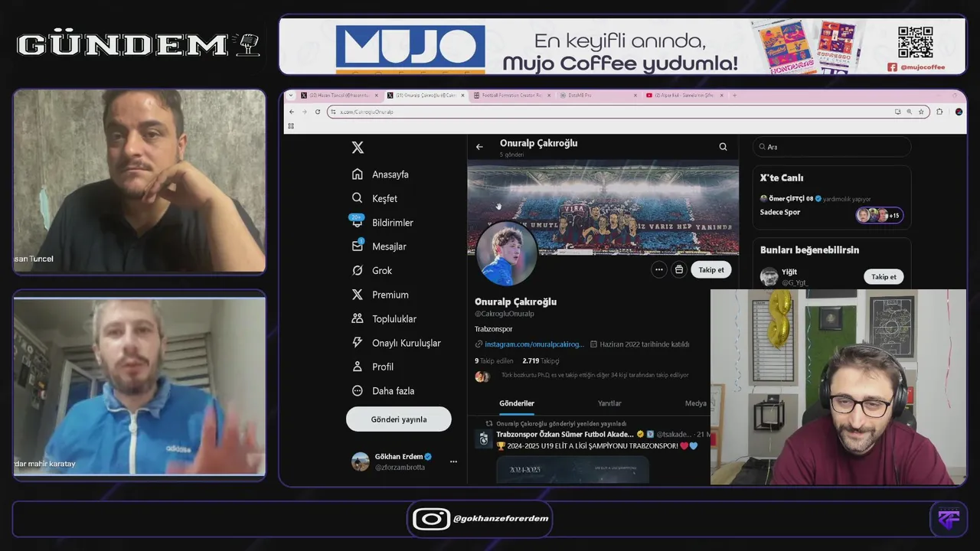Click the U19 ELİT A LİGİ ŞAMPİYONU post text
The height and width of the screenshot is (551, 980).
pyautogui.click(x=597, y=445)
